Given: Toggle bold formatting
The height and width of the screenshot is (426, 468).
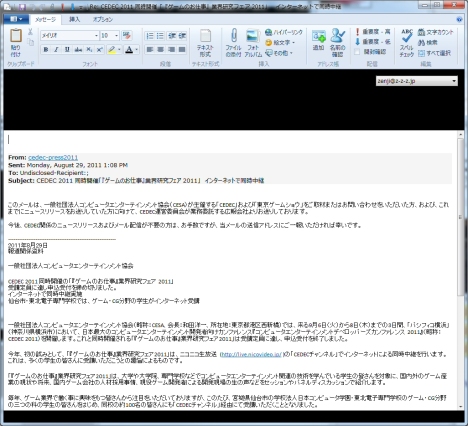Looking at the screenshot, I should tap(46, 50).
